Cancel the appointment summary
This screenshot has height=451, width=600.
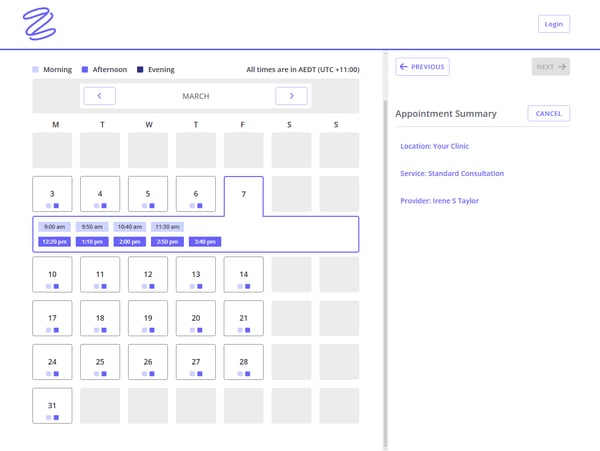pos(548,113)
